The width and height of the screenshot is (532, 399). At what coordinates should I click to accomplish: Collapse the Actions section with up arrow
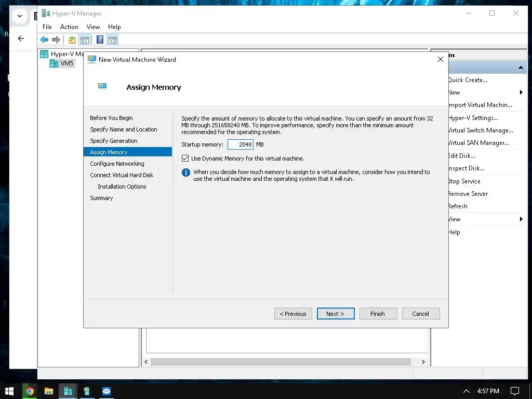[x=521, y=68]
